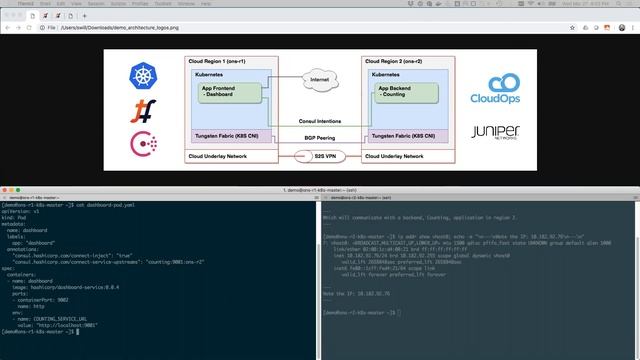Viewport: 640px width, 360px height.
Task: Click the file info icon in address bar
Action: [42, 28]
